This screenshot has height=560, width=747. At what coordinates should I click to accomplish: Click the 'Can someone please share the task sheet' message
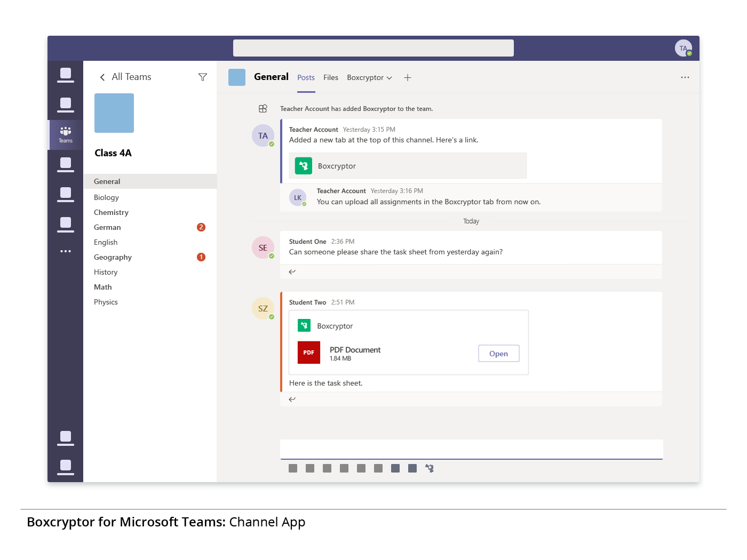(x=396, y=252)
